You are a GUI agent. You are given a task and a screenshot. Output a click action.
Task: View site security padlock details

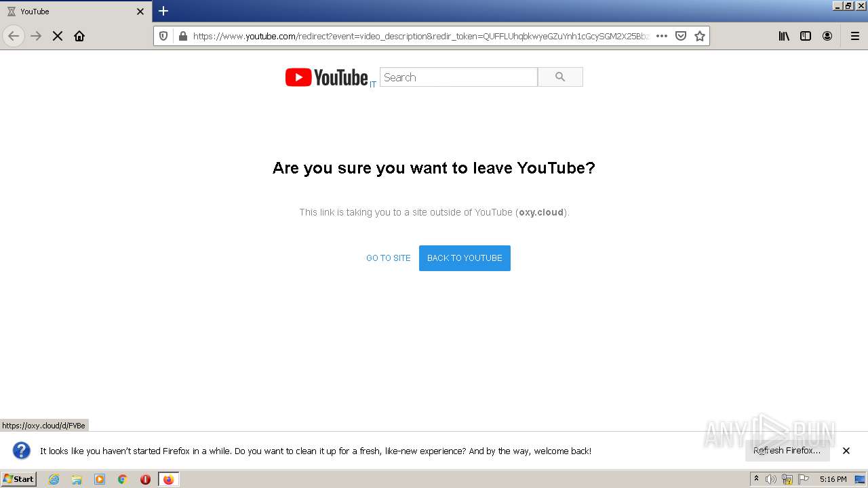pos(182,36)
